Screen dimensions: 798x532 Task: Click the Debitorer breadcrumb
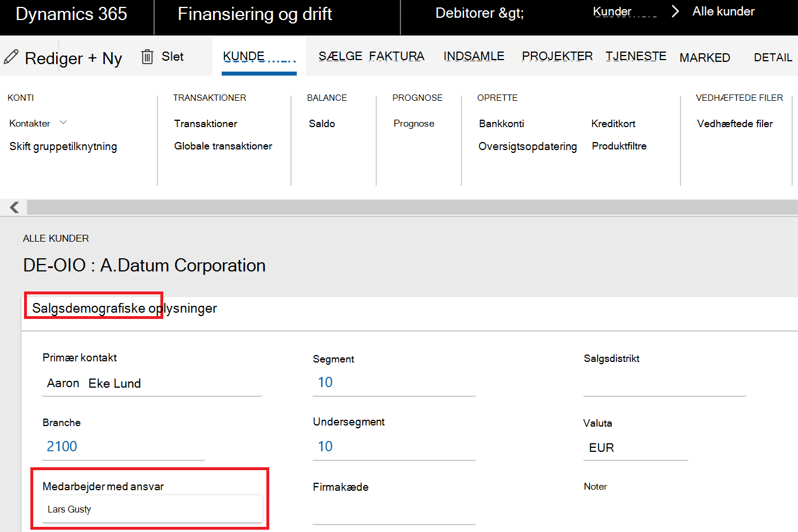coord(479,13)
